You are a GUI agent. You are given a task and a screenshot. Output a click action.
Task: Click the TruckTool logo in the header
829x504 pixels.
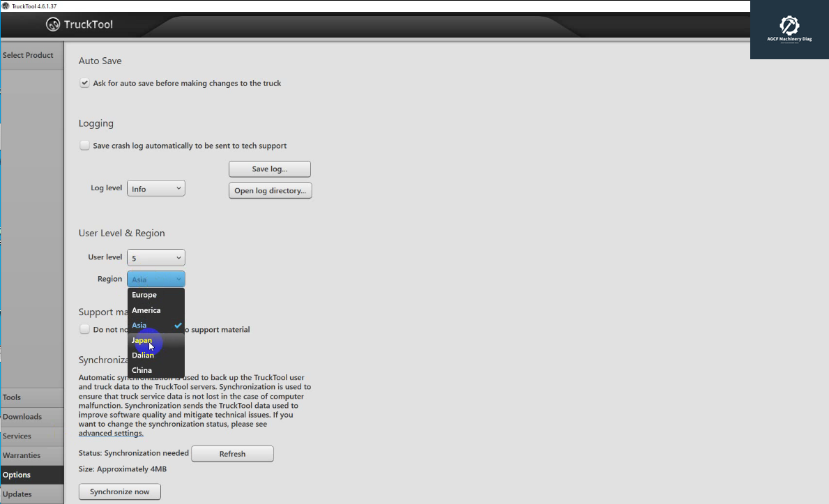coord(52,24)
